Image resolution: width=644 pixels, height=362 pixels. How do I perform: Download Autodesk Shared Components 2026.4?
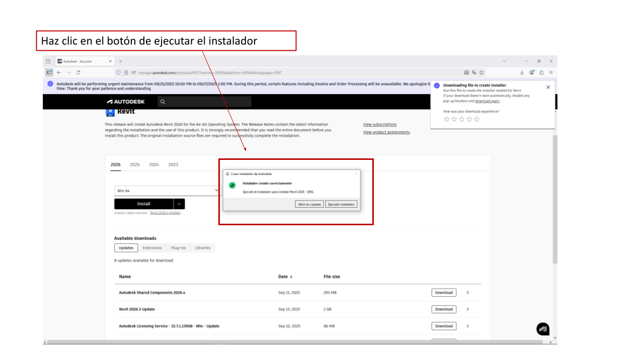coord(444,293)
